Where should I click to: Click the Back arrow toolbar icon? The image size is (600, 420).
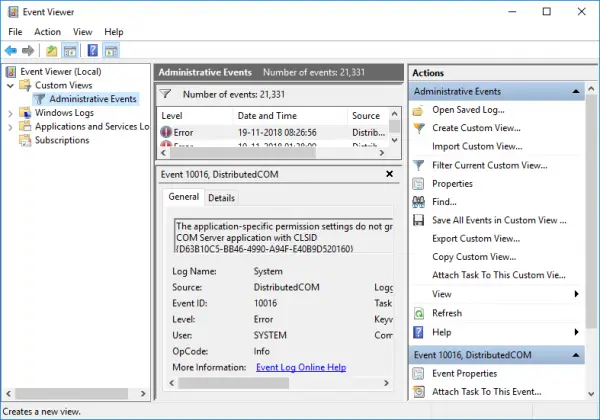tap(11, 50)
